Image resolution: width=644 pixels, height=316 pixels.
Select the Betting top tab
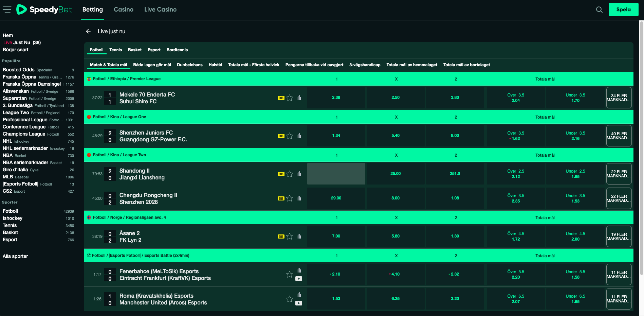pos(93,10)
